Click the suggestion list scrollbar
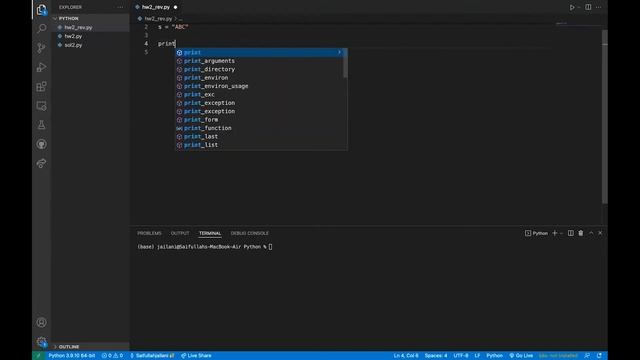The image size is (640, 360). [345, 63]
